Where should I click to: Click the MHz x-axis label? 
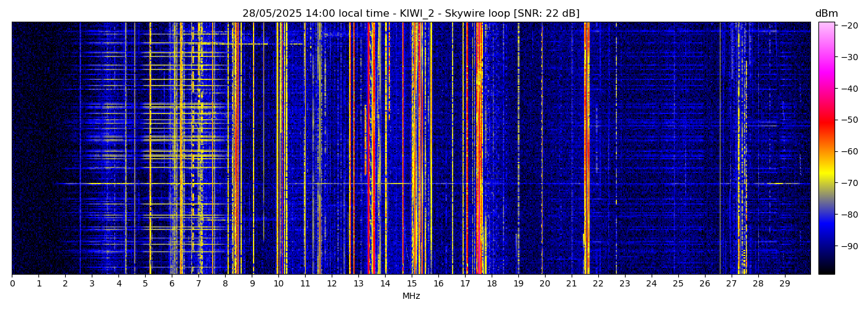click(411, 296)
